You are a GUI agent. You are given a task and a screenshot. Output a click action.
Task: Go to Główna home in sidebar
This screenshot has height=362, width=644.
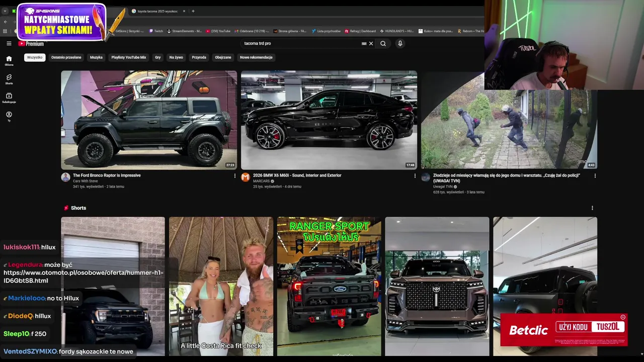pyautogui.click(x=9, y=61)
